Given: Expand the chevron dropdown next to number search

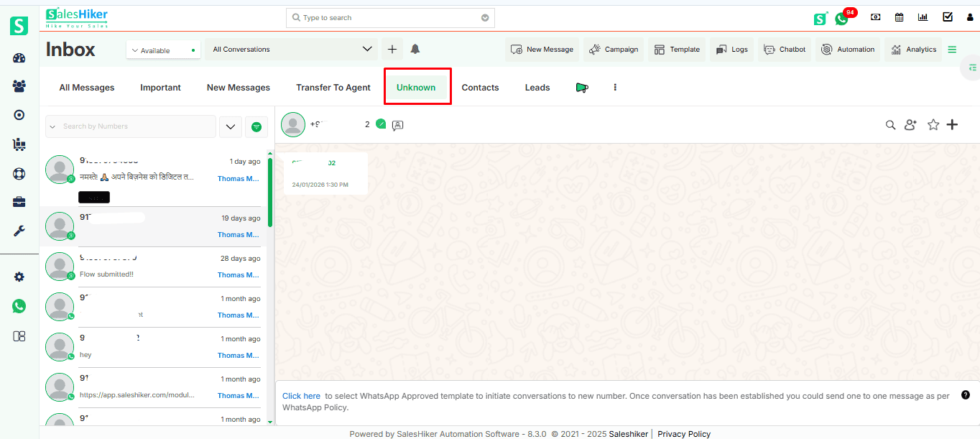Looking at the screenshot, I should tap(230, 126).
